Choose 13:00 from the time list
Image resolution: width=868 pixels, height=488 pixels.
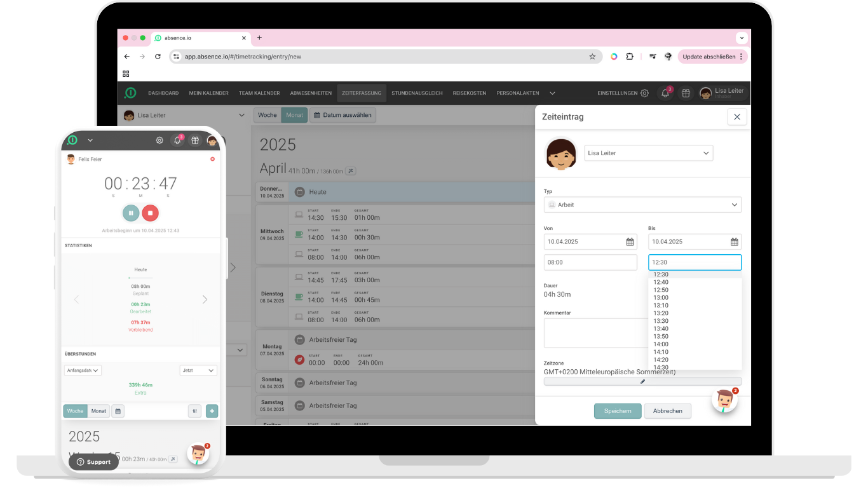(661, 297)
